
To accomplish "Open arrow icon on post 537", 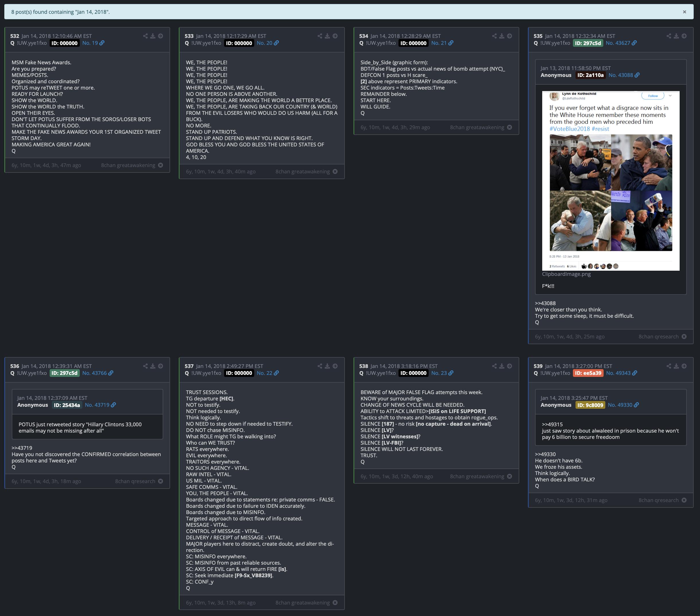I will [x=335, y=366].
